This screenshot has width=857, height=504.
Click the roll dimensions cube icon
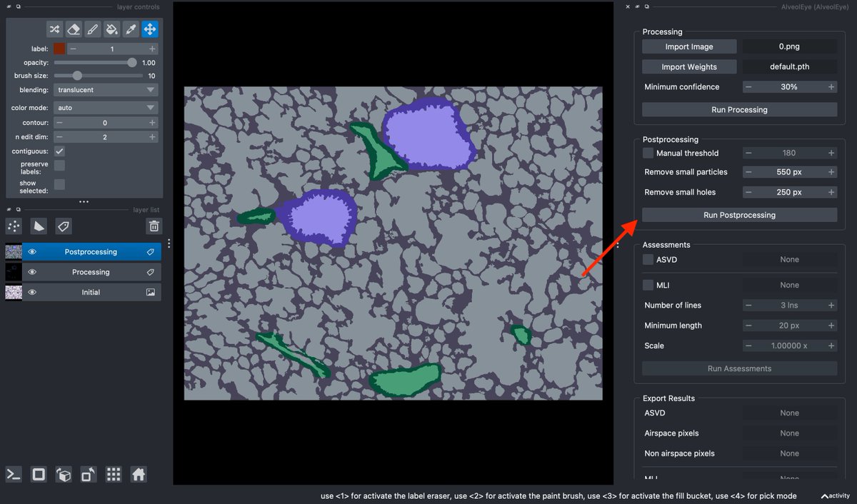(x=64, y=474)
